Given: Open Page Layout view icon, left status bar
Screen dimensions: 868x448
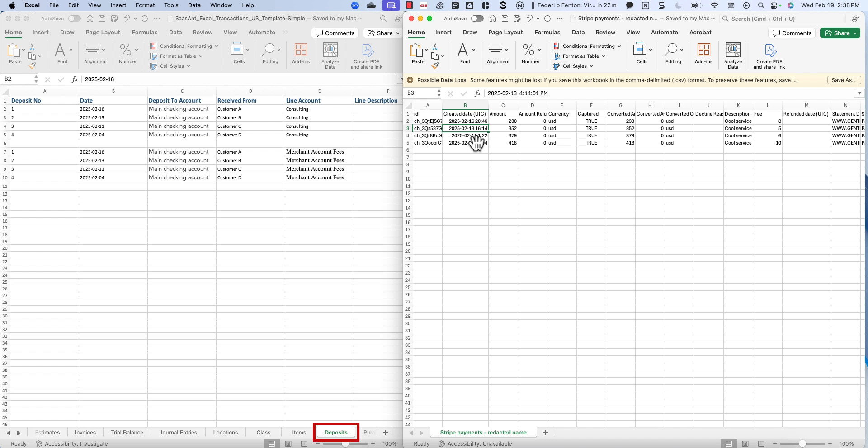Looking at the screenshot, I should [288, 444].
